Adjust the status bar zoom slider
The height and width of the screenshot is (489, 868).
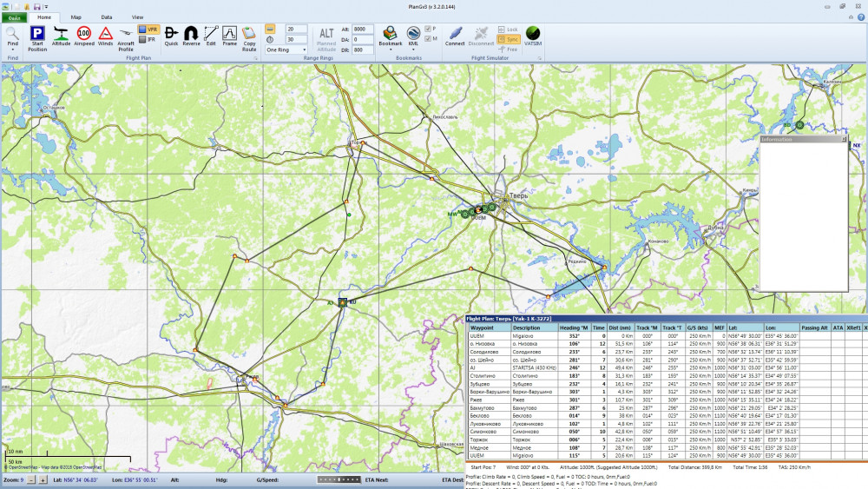338,479
